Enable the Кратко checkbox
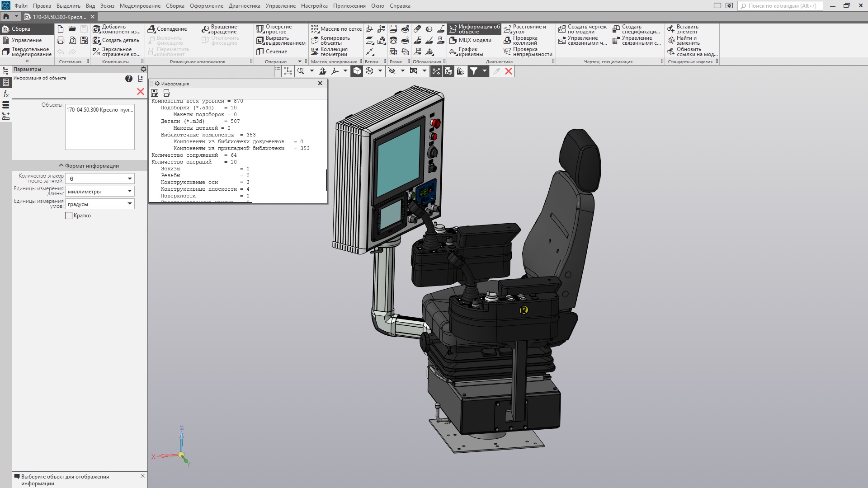The image size is (868, 488). 69,216
